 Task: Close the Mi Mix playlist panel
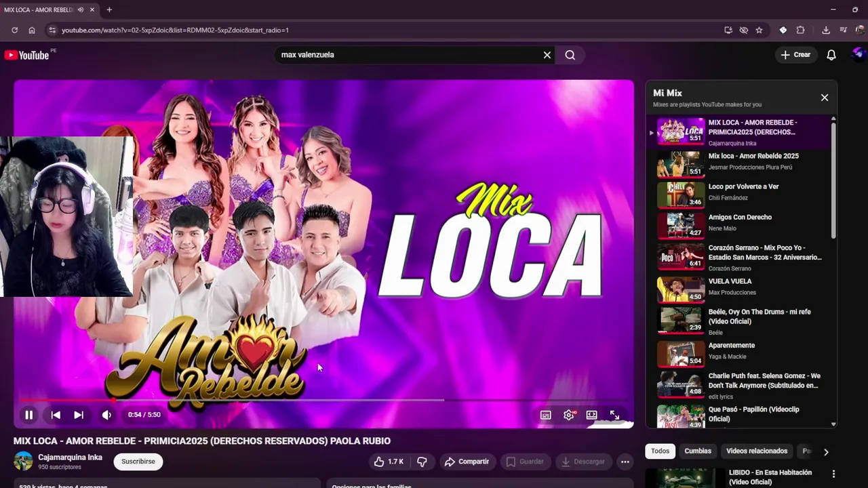(x=825, y=98)
